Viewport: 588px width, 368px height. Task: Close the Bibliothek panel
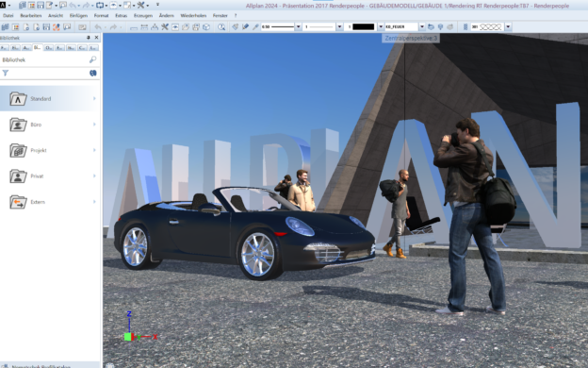pyautogui.click(x=96, y=38)
